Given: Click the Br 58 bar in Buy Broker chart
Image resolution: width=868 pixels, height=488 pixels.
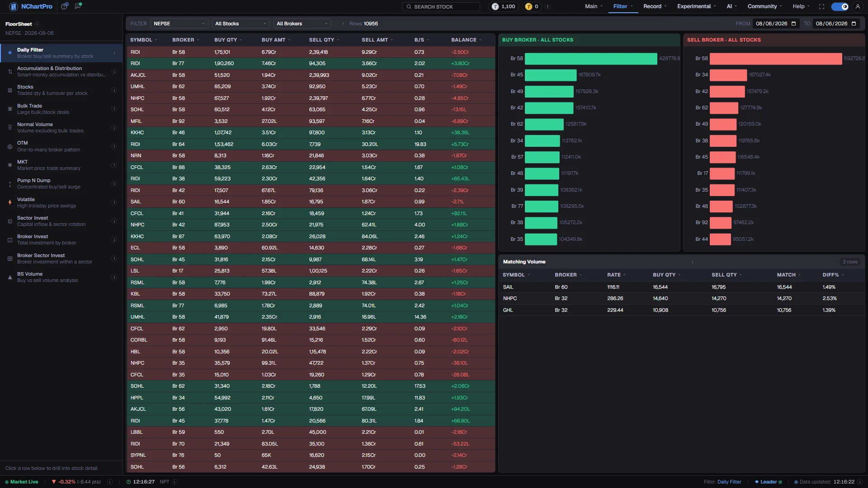Looking at the screenshot, I should [590, 58].
